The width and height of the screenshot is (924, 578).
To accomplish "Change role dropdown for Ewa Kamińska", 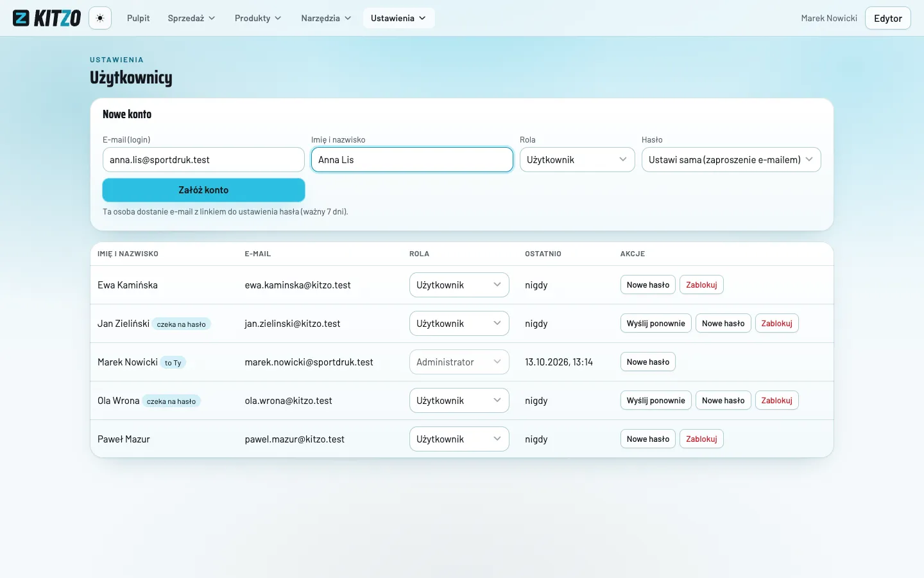I will pyautogui.click(x=459, y=285).
